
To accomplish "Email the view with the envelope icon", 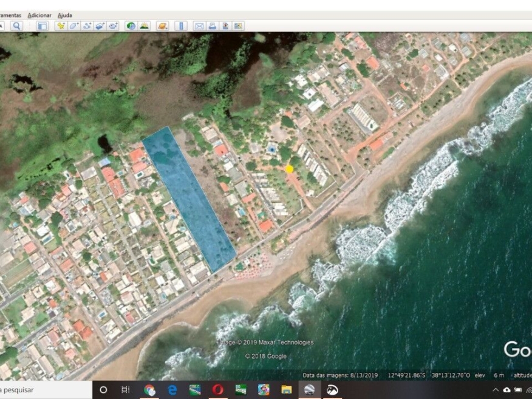I will tap(199, 26).
